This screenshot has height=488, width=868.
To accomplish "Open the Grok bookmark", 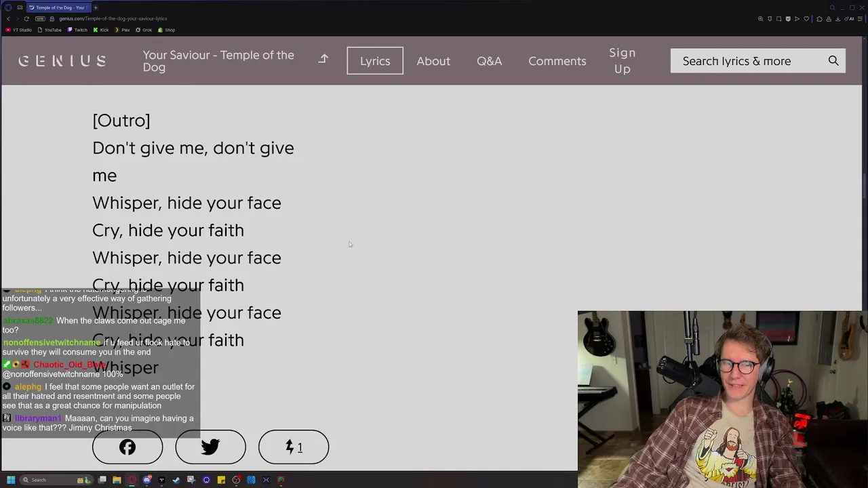I will pyautogui.click(x=144, y=30).
